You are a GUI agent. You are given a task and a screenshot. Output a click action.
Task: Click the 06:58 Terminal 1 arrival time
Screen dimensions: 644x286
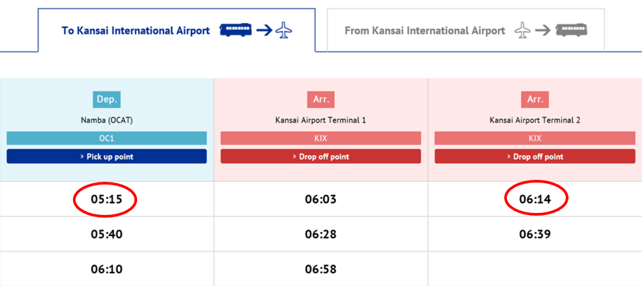click(321, 269)
